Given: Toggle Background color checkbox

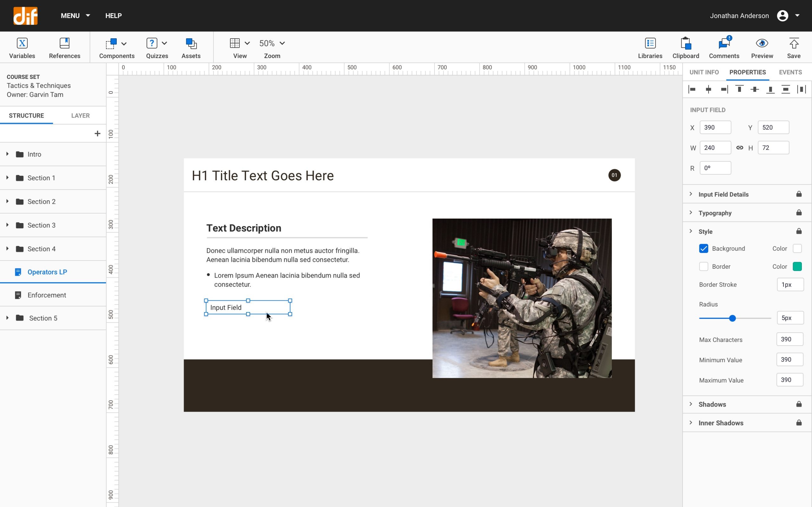Looking at the screenshot, I should [x=704, y=248].
